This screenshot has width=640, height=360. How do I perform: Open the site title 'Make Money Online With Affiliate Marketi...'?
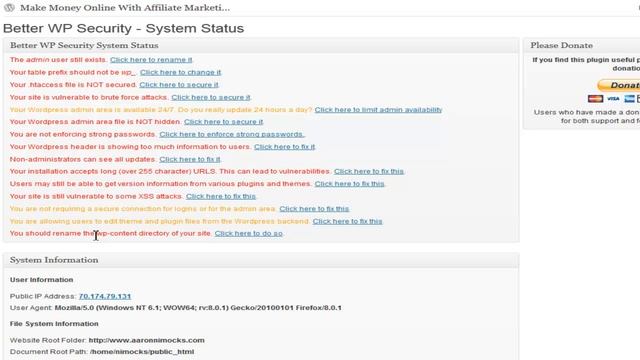coord(125,8)
